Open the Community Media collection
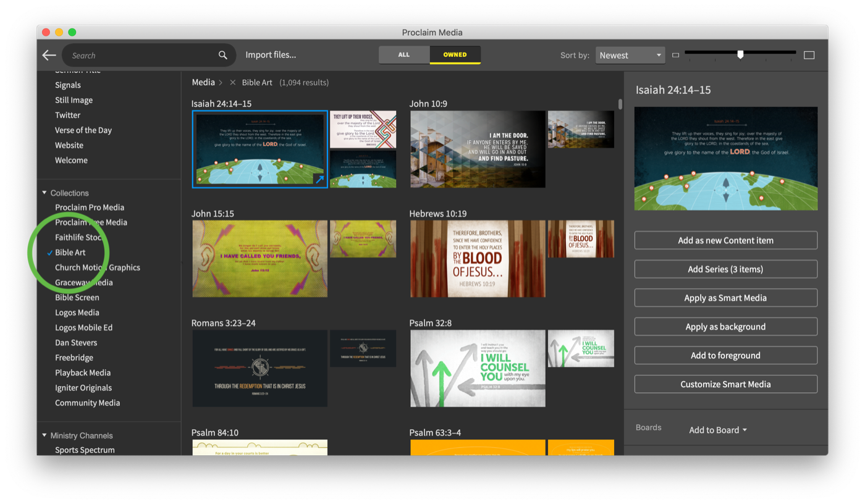The height and width of the screenshot is (504, 865). click(x=88, y=403)
